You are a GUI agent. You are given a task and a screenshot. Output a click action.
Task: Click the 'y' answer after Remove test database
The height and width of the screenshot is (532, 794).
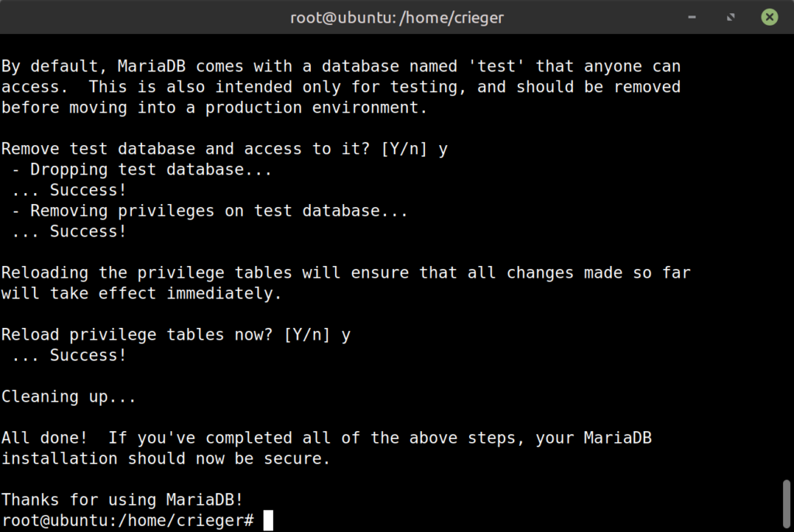pos(443,150)
